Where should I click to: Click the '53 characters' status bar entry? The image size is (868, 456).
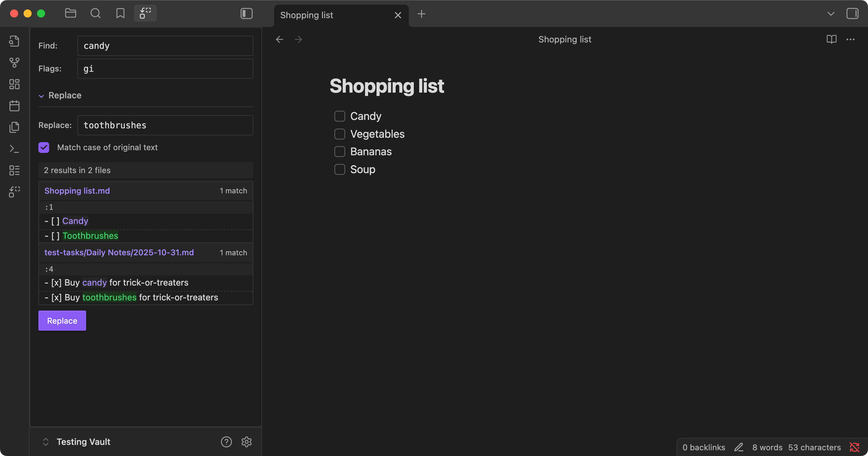click(814, 447)
